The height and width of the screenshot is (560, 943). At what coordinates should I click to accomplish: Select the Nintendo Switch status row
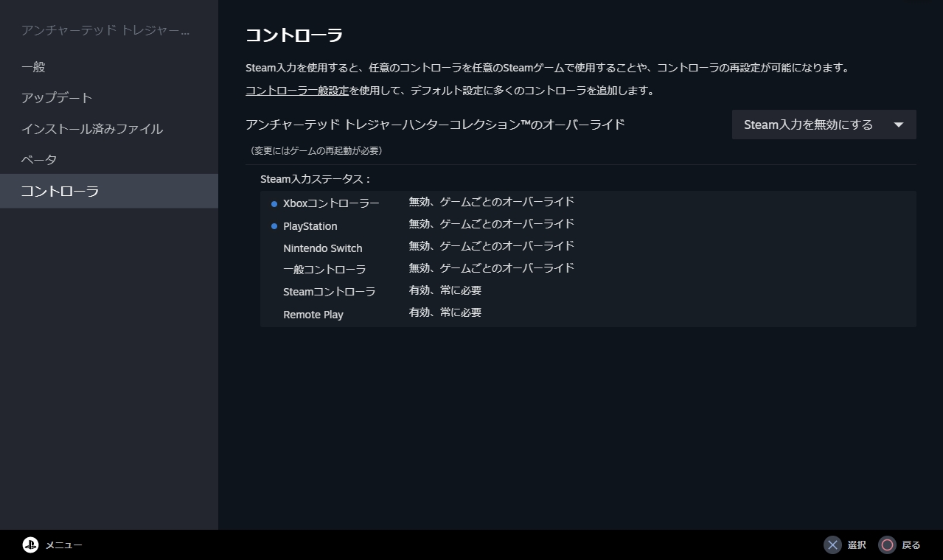[323, 248]
